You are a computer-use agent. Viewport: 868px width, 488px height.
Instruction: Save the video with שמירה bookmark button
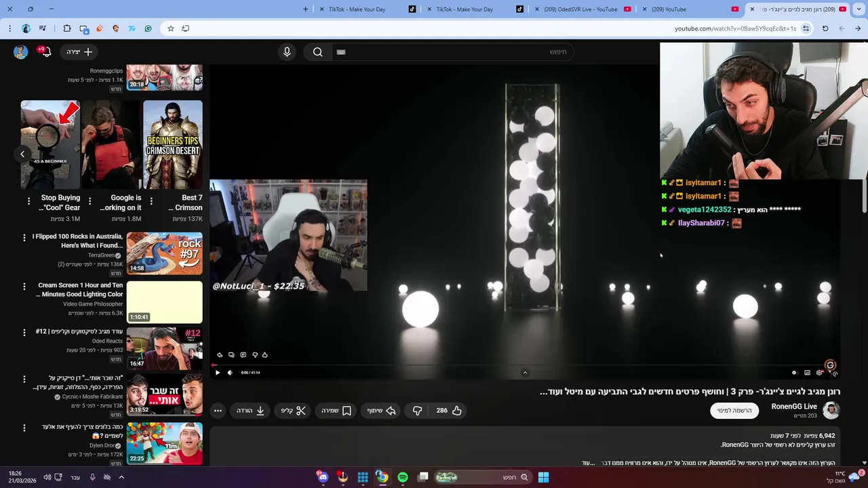tap(336, 411)
